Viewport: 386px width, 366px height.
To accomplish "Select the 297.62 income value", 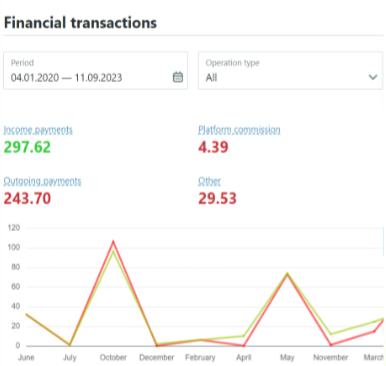I will 27,147.
